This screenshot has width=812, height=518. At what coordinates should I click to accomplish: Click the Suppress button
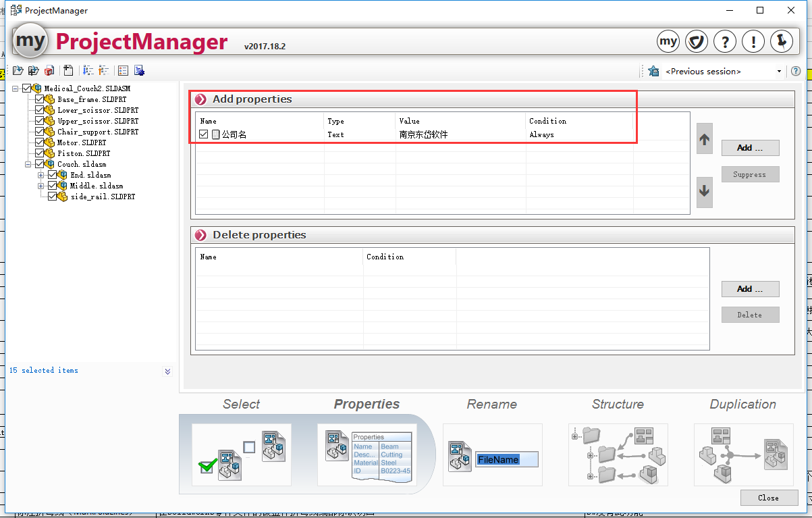pos(750,174)
